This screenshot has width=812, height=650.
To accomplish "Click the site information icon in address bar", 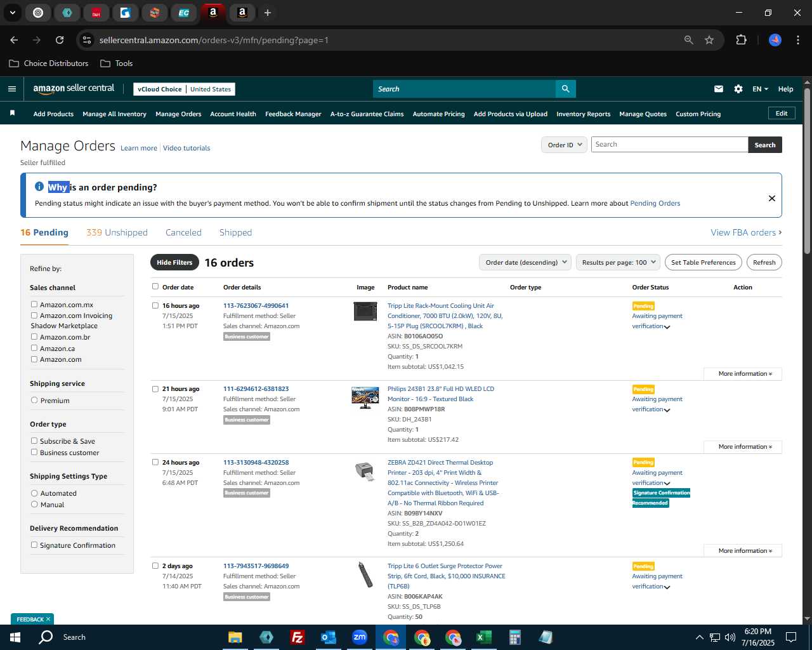I will coord(87,40).
